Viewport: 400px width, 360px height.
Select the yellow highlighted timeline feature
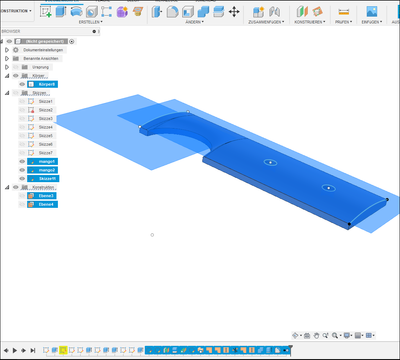coord(63,350)
